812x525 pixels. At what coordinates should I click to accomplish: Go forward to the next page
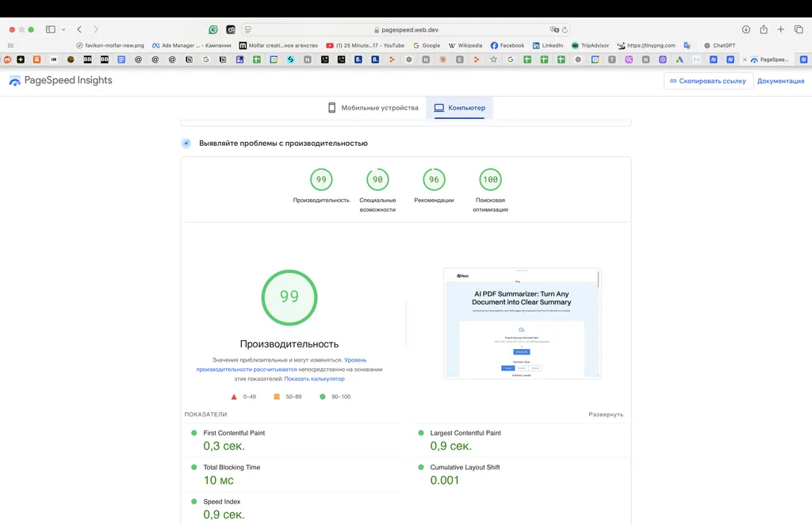pyautogui.click(x=96, y=29)
